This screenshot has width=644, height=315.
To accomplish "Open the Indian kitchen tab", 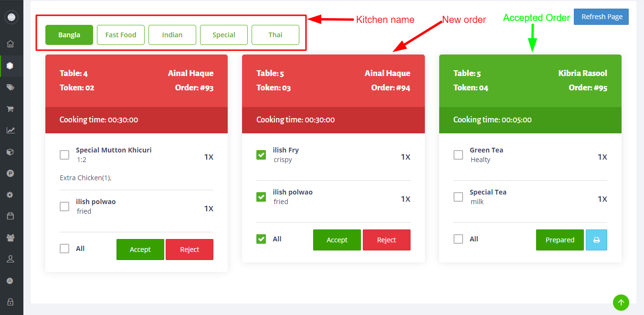I will click(x=172, y=35).
